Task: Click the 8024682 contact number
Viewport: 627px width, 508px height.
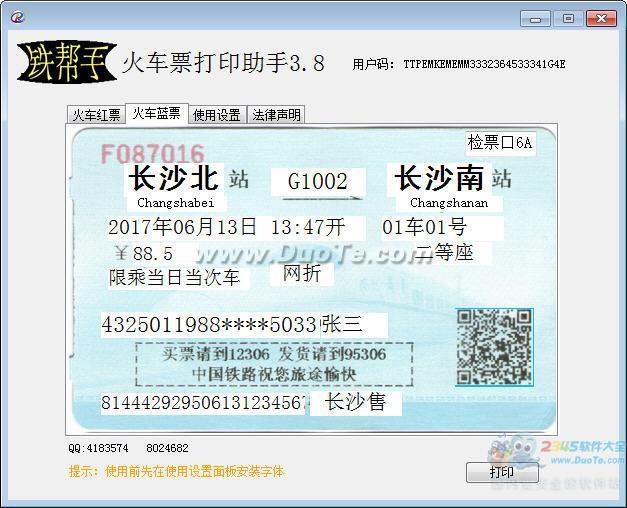Action: pos(167,448)
